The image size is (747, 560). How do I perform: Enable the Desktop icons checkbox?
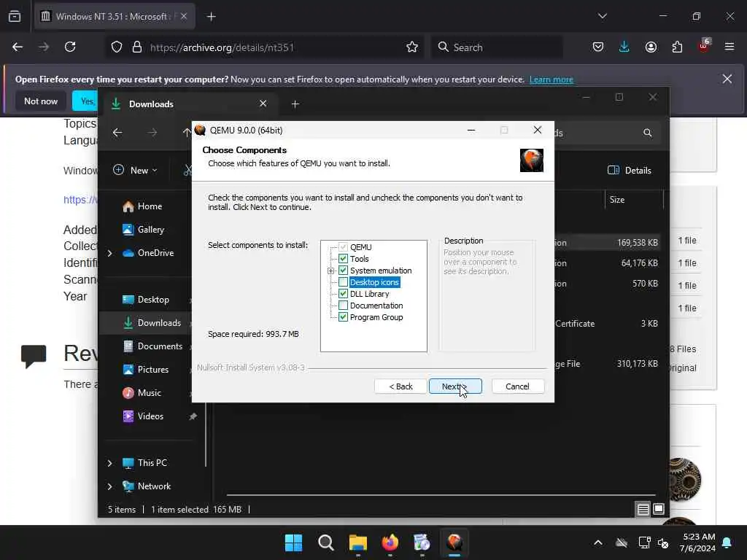point(343,282)
